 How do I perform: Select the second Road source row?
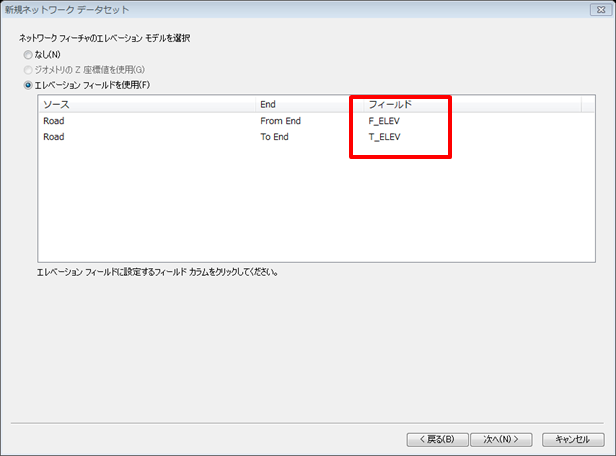(54, 137)
